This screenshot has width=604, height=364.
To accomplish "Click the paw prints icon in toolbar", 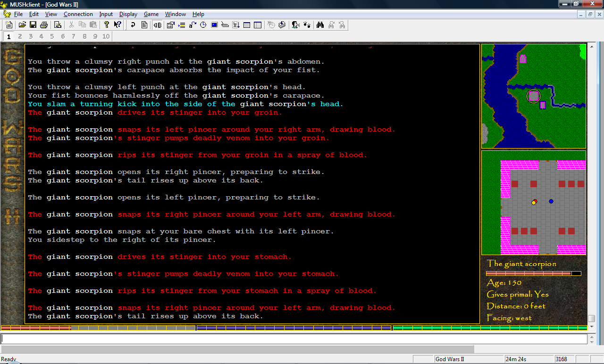I will pyautogui.click(x=307, y=25).
